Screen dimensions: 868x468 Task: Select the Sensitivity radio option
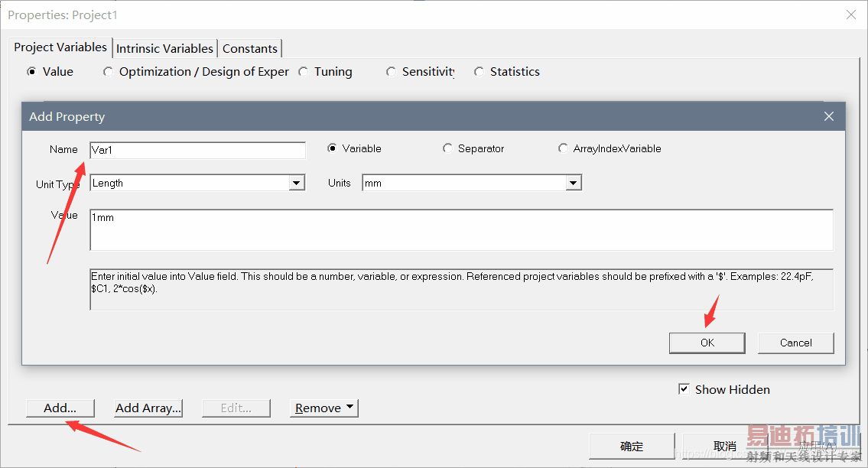[391, 72]
